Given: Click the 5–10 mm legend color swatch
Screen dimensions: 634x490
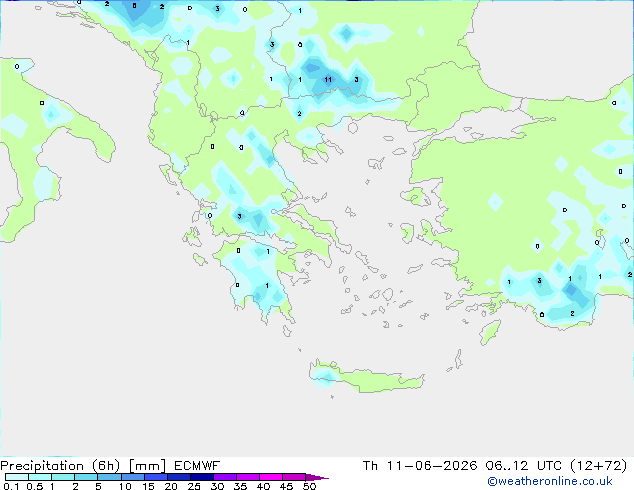Looking at the screenshot, I should click(109, 477).
